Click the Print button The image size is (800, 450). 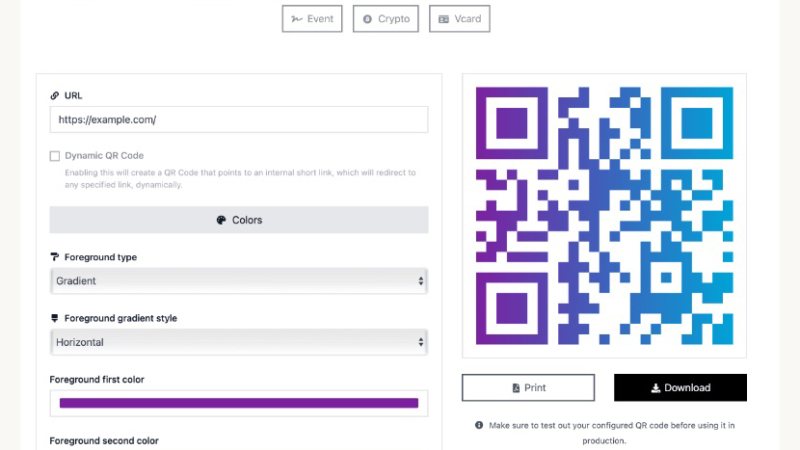[528, 388]
